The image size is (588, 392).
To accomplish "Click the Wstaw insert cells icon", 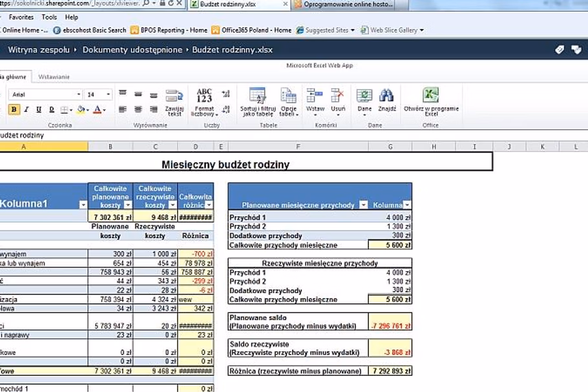I will [x=315, y=97].
